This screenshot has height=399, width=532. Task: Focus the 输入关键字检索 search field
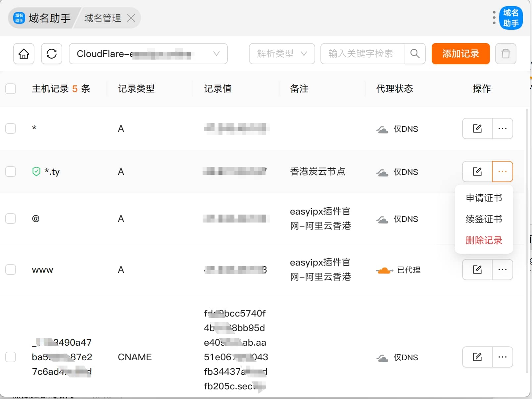pos(363,54)
